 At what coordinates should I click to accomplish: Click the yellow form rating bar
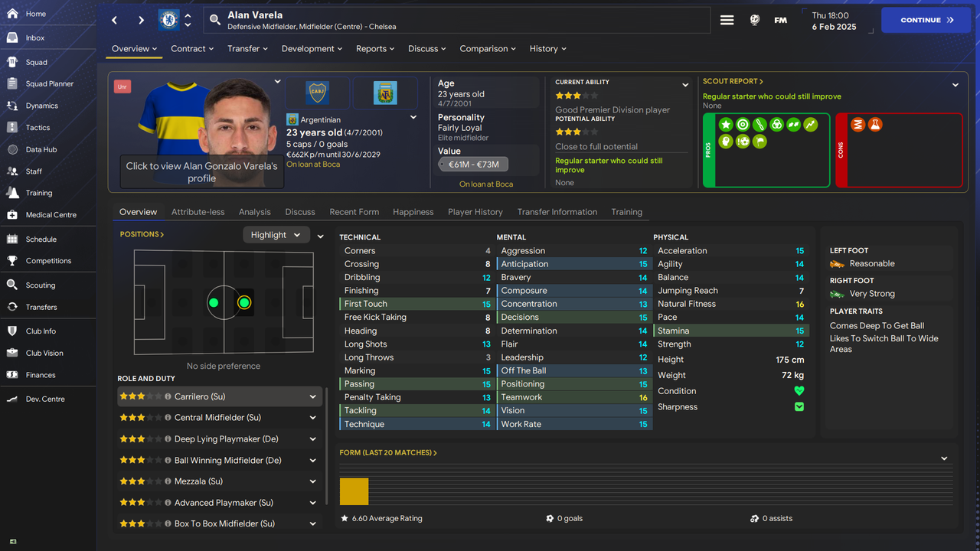354,491
